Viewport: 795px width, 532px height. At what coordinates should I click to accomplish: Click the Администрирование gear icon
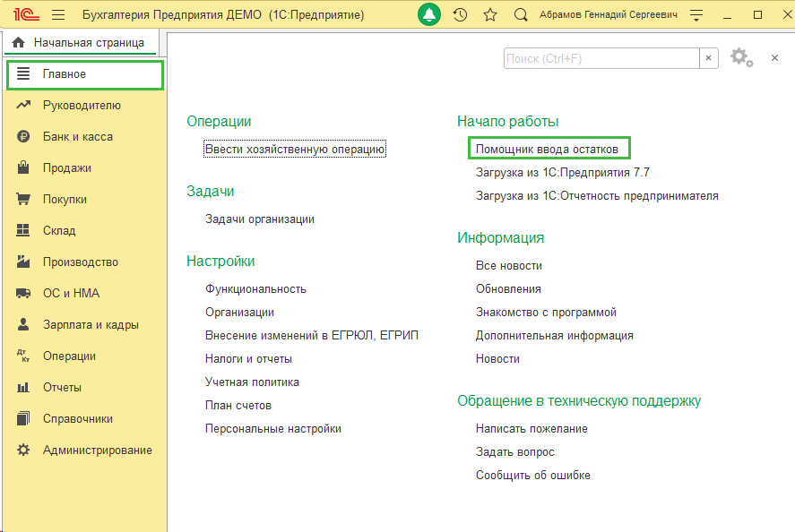(x=23, y=450)
